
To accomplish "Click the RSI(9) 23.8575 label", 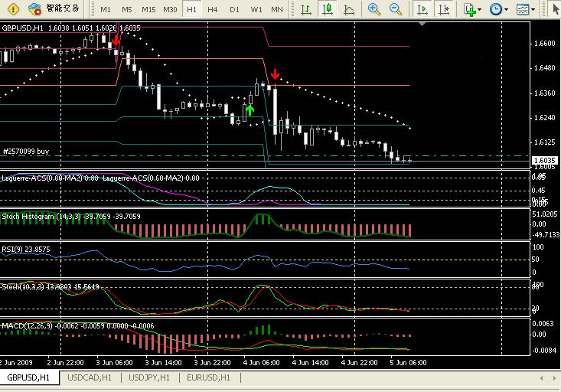I will coord(26,249).
